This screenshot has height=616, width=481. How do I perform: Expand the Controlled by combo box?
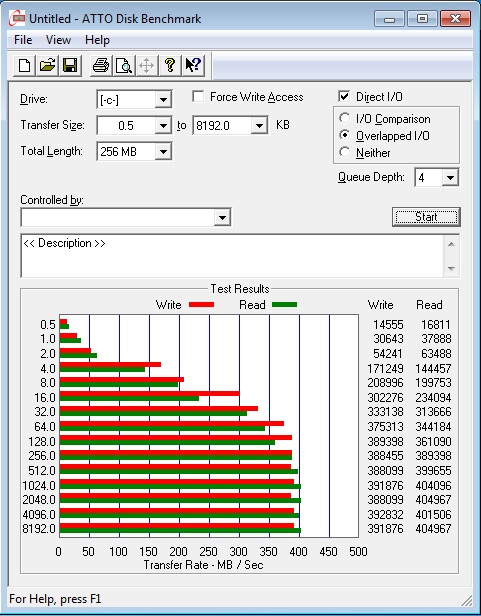[222, 217]
